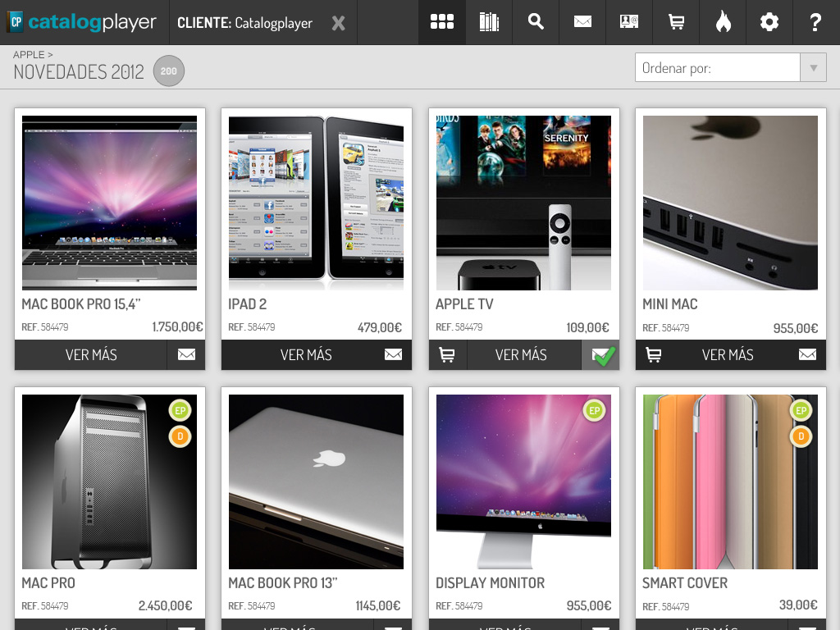Email the Mac Book Pro 15,4" product

tap(186, 354)
